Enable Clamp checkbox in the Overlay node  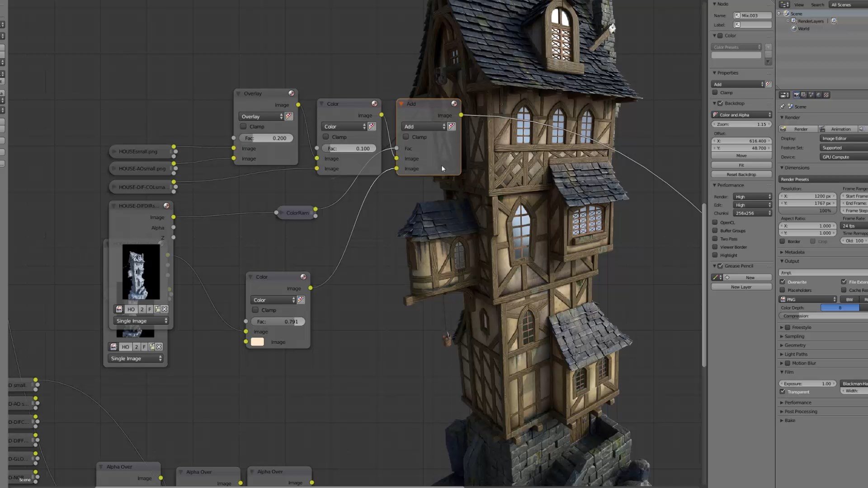tap(244, 127)
